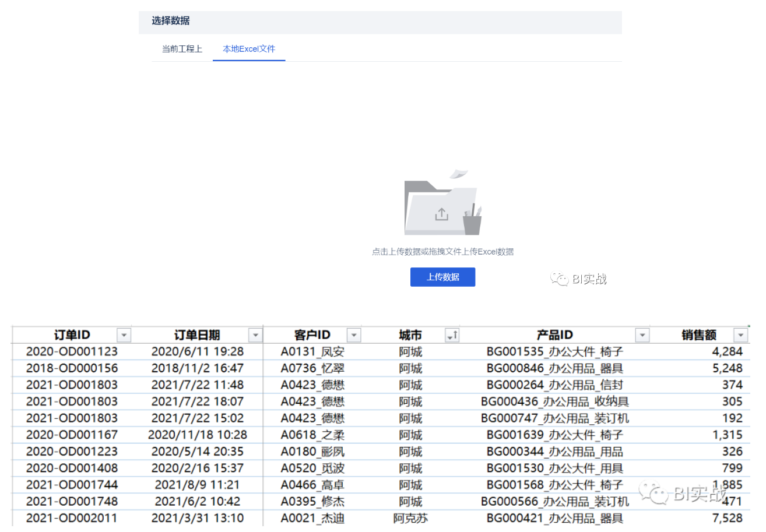Click product cell BG000344_办公用品_用品

coord(555,451)
